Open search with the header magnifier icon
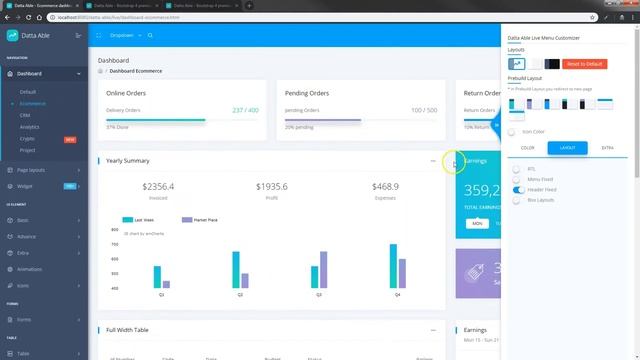The image size is (640, 360). (150, 36)
